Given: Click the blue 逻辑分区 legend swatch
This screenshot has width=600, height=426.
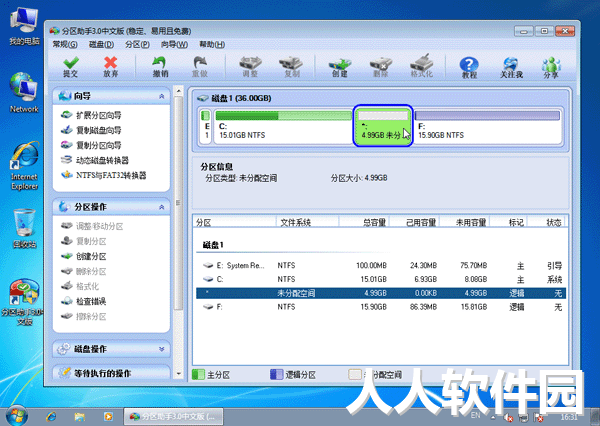Looking at the screenshot, I should pos(276,375).
